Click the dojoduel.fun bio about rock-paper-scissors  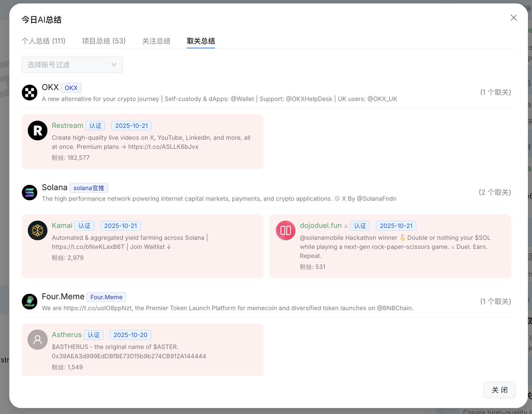point(395,247)
